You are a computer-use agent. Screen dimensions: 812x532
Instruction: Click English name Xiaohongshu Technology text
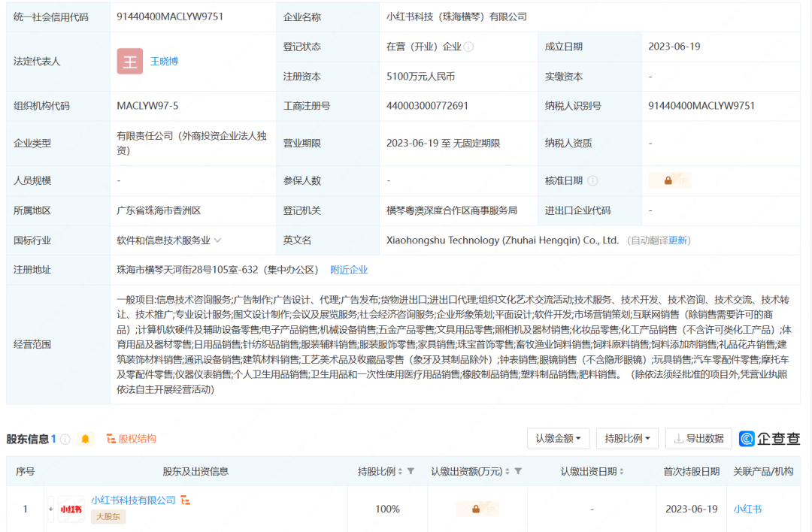coord(502,240)
